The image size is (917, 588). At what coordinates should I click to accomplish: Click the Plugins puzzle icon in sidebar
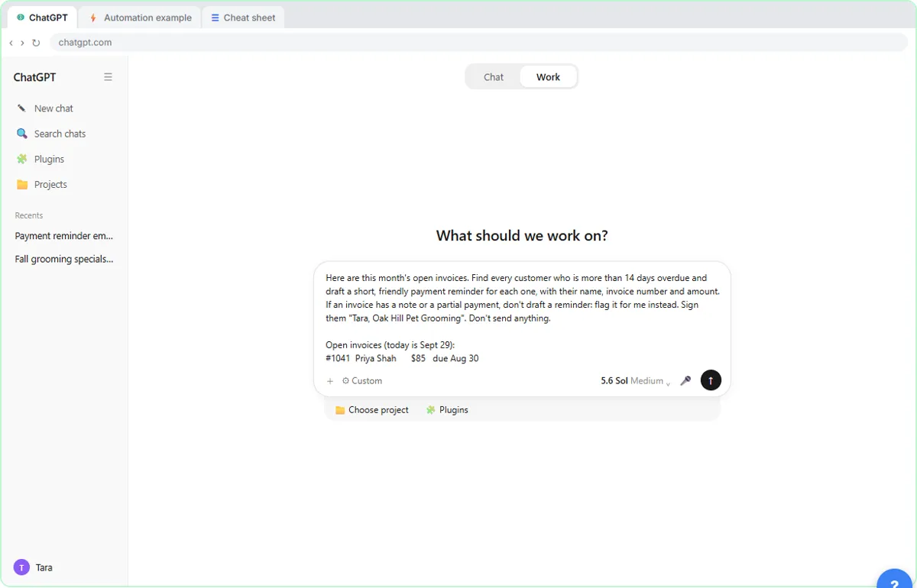(21, 159)
